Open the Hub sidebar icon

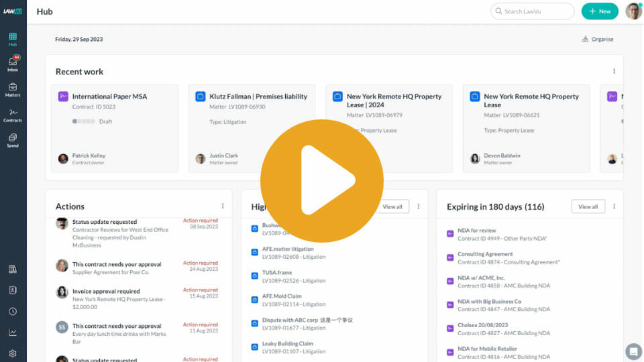13,40
